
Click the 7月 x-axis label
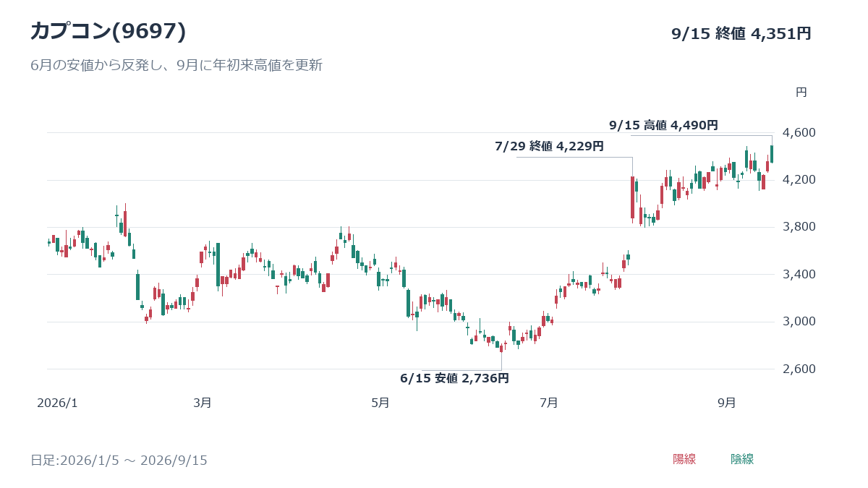click(x=549, y=403)
